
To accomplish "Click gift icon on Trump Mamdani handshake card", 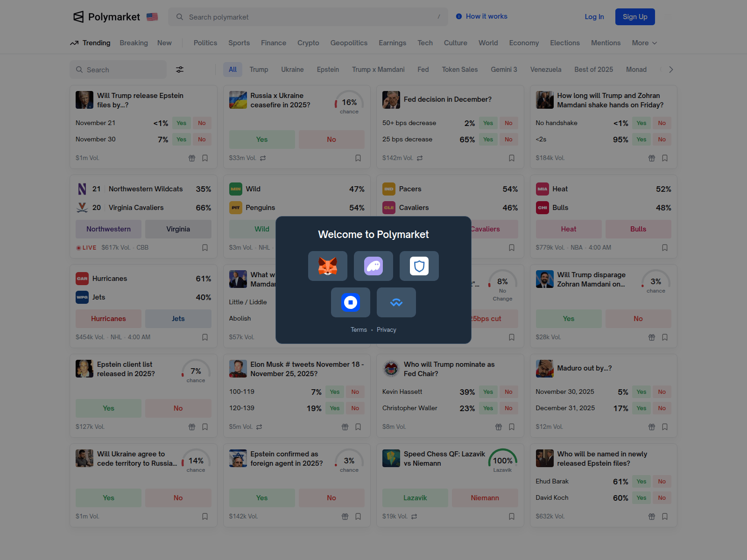I will (652, 158).
